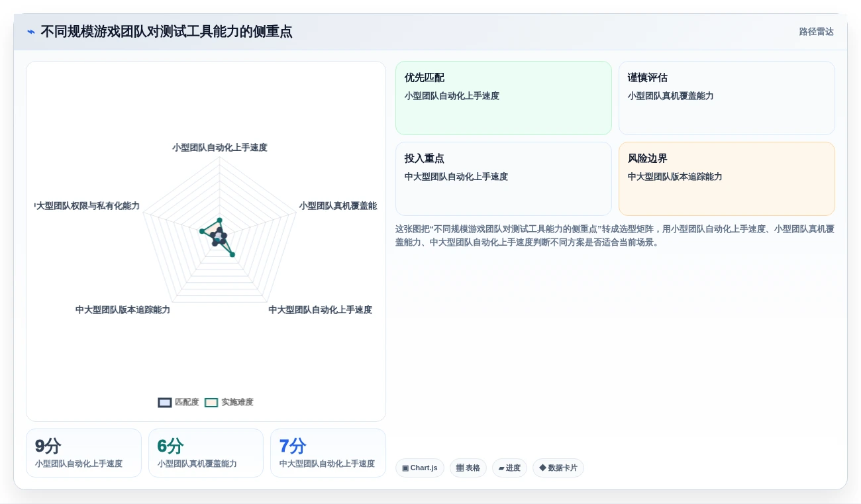This screenshot has height=504, width=861.
Task: Click radar axis label 大型团队权限与私有化能力
Action: (x=87, y=206)
